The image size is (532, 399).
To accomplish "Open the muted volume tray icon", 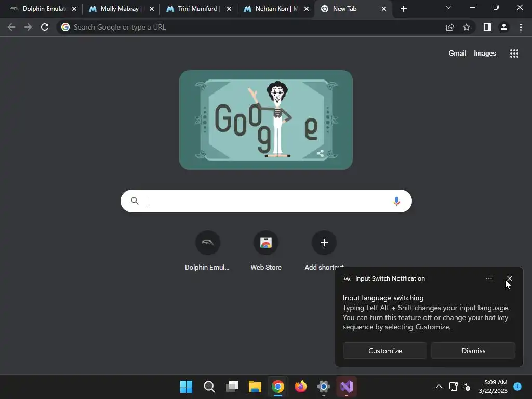I will (x=467, y=387).
